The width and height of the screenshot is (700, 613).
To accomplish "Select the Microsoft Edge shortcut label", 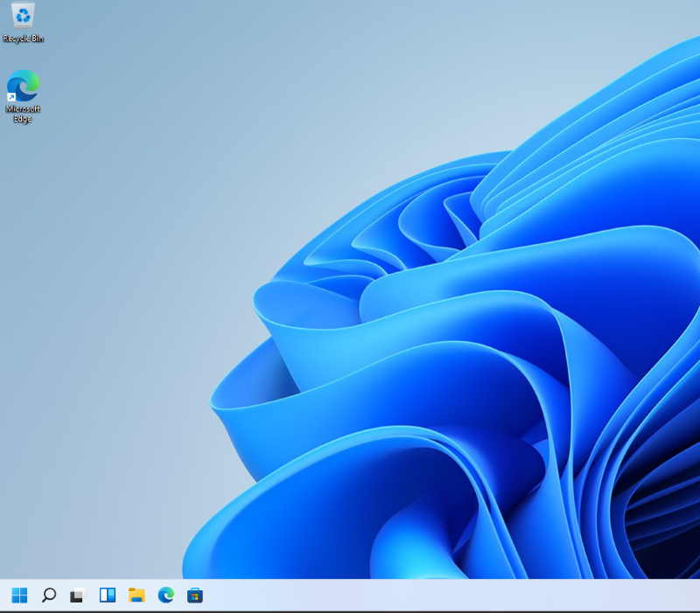I will pos(23,113).
